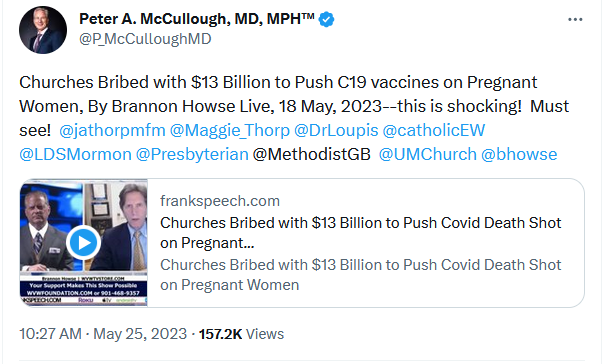609x364 pixels.
Task: Click the @MethodistGB text
Action: click(311, 155)
